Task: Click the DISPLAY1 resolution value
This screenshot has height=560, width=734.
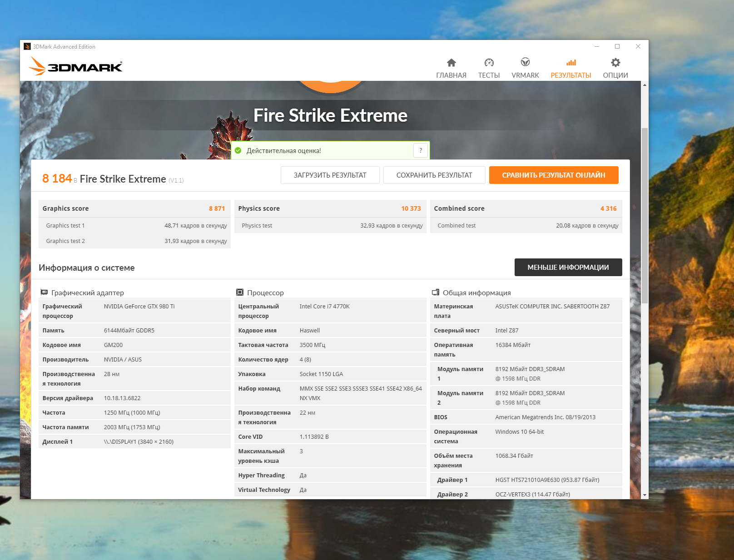Action: click(x=139, y=442)
